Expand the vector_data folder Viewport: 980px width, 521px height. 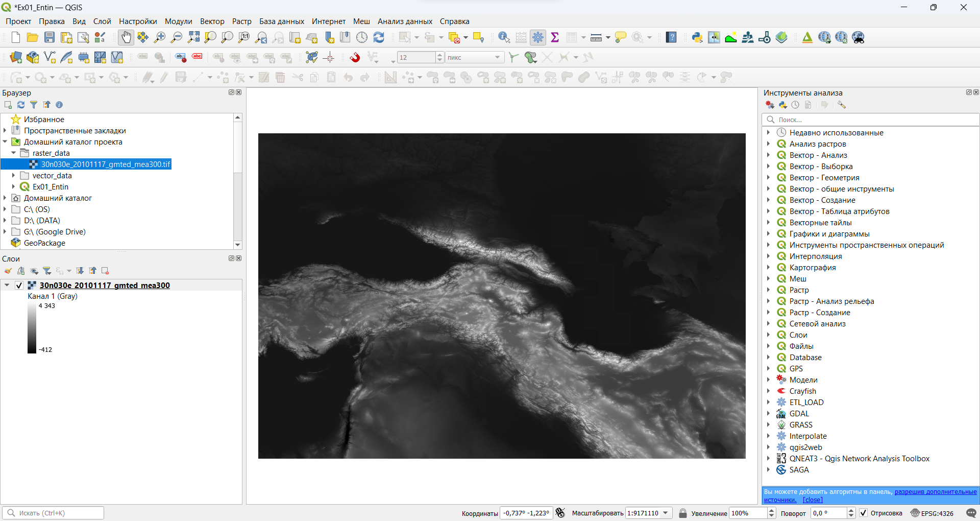(x=13, y=175)
